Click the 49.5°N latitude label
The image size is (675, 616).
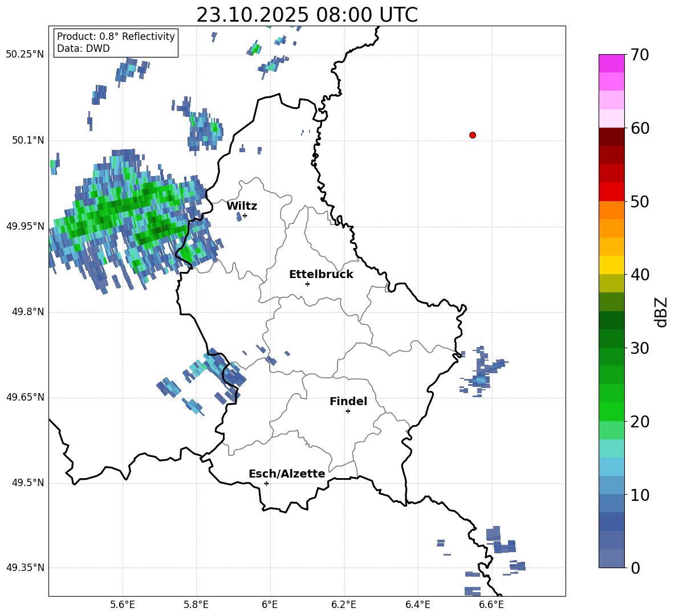coord(28,483)
